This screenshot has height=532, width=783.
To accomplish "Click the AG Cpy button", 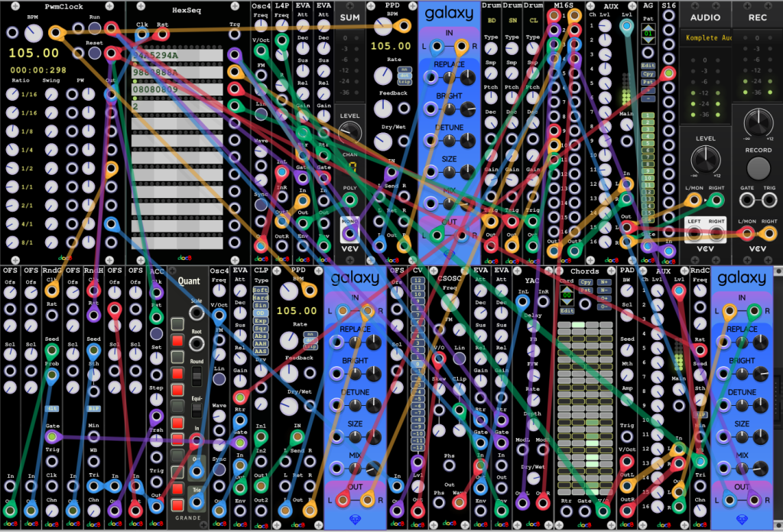I will (648, 74).
